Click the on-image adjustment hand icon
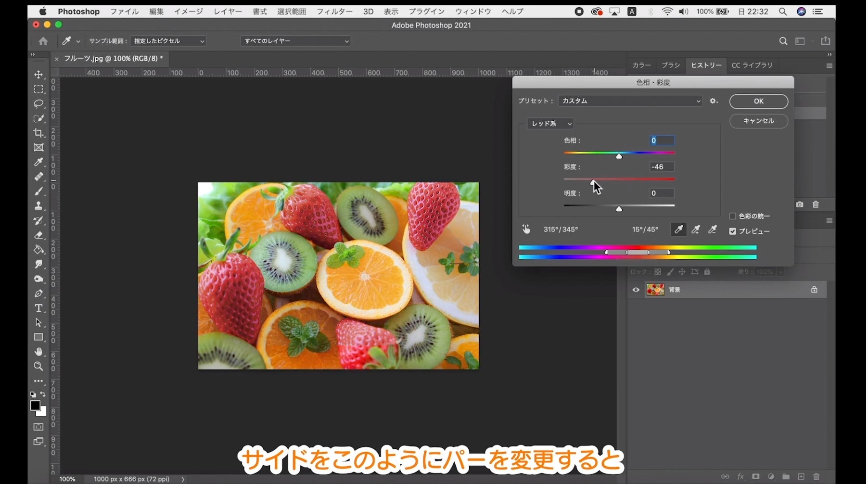 526,229
